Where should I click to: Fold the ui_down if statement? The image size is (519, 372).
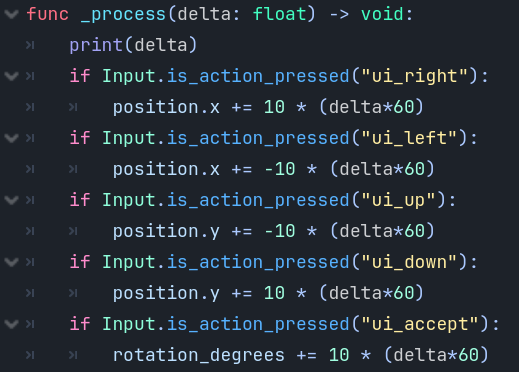pyautogui.click(x=12, y=262)
